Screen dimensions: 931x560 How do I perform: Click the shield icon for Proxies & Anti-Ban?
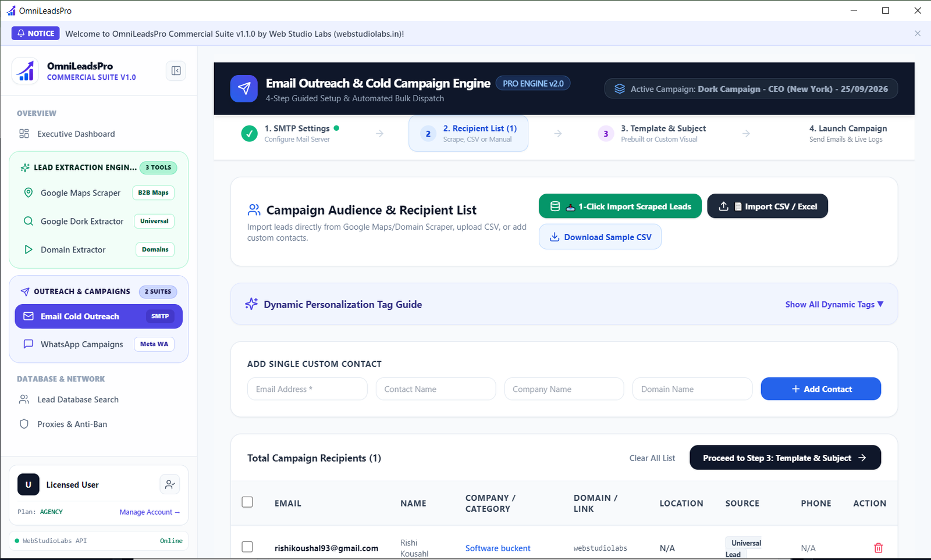tap(24, 424)
